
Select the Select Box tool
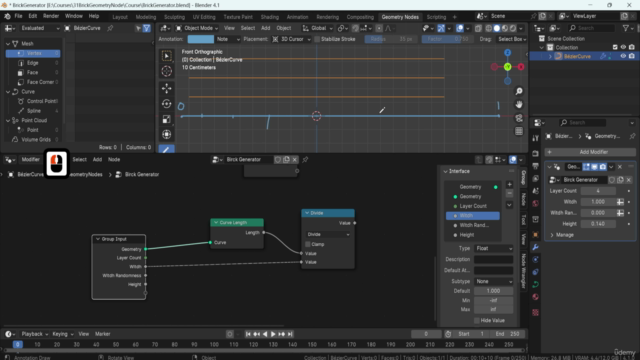(x=167, y=56)
